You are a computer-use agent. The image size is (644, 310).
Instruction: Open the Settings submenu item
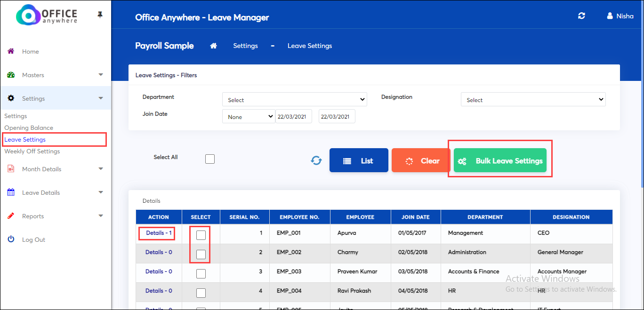click(x=16, y=116)
